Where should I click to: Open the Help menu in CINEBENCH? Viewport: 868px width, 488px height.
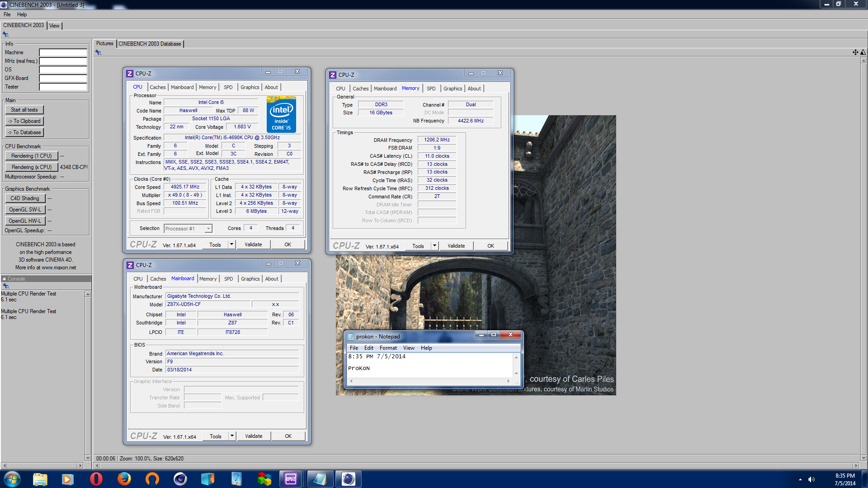click(x=22, y=14)
